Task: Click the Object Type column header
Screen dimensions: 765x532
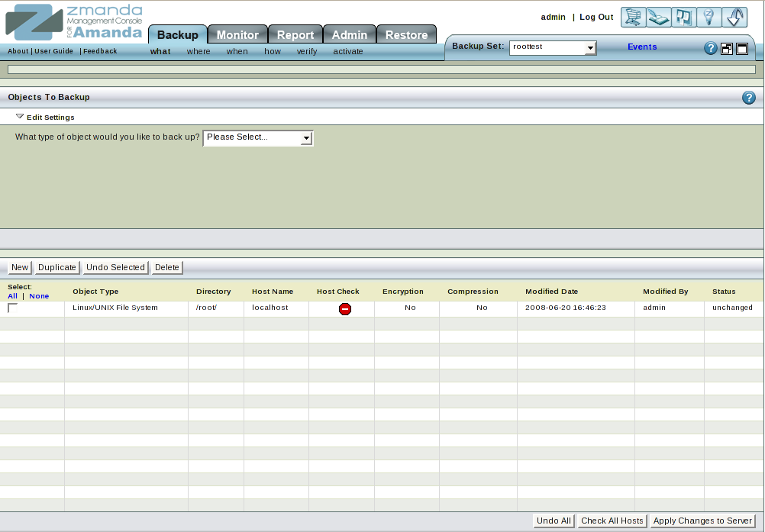Action: [95, 292]
